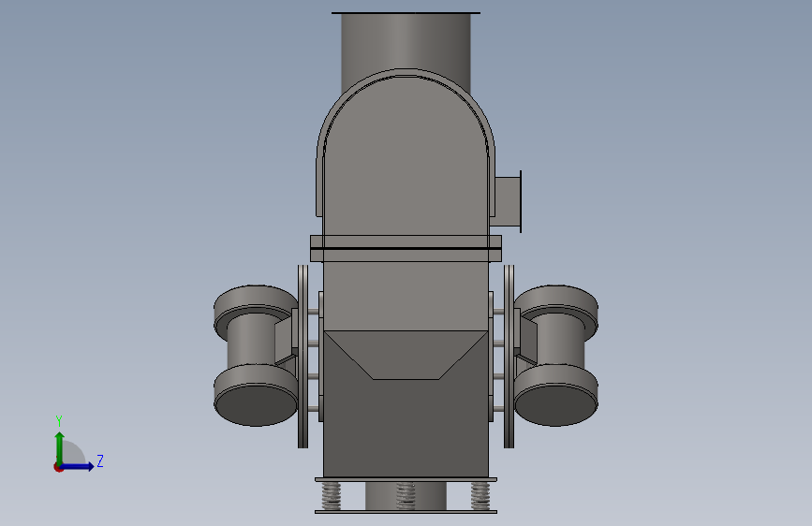
Task: Select the right vibration motor
Action: pos(556,355)
